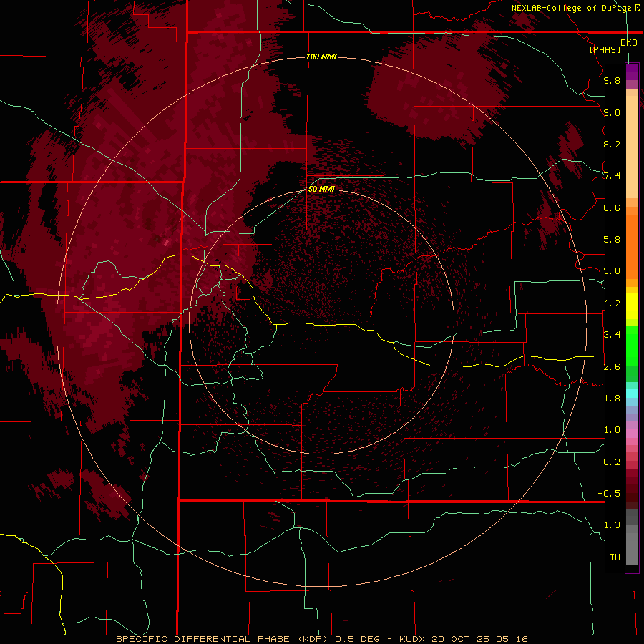The height and width of the screenshot is (644, 644).
Task: Click the 4.2 value on the color scale
Action: pyautogui.click(x=612, y=303)
